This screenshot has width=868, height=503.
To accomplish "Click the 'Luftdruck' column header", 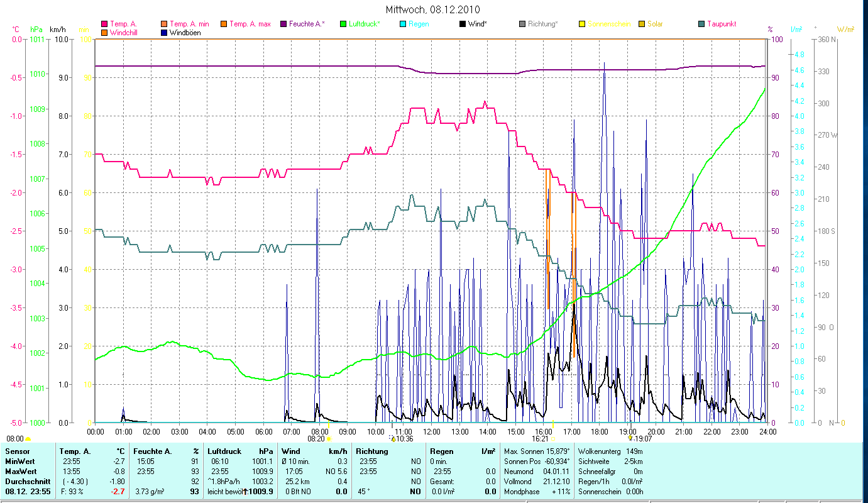I will point(226,451).
